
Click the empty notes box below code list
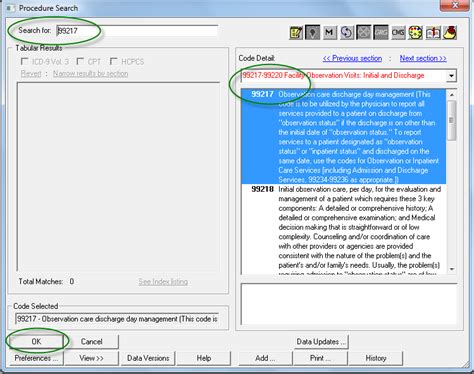349,304
